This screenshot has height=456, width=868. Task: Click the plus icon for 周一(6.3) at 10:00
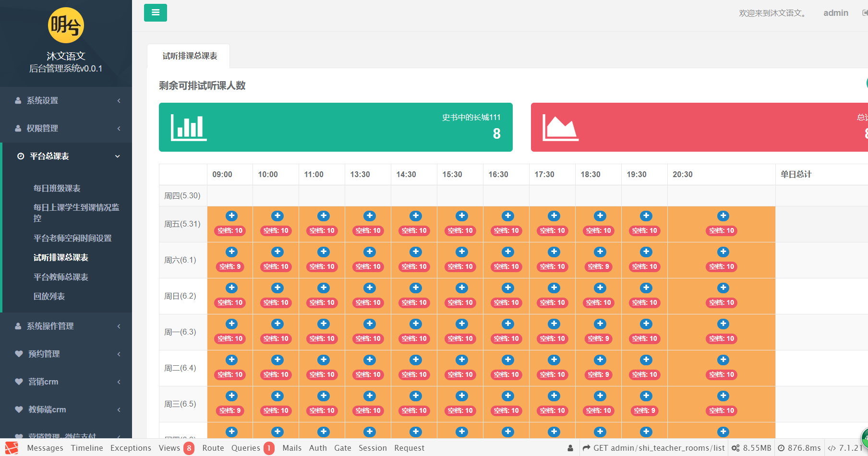pyautogui.click(x=277, y=324)
